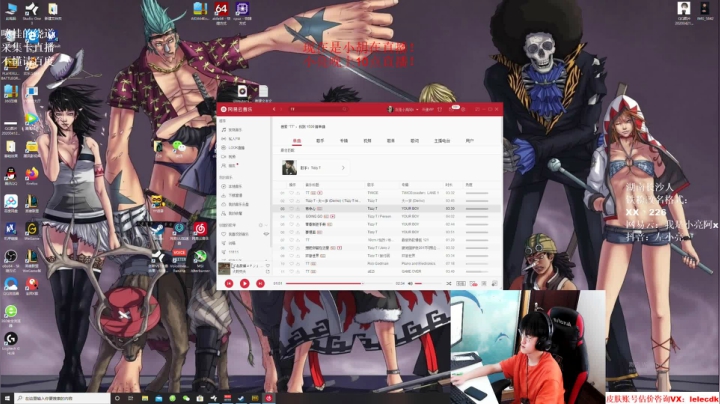The image size is (720, 404).
Task: Like the GOING GO song
Action: coord(291,216)
